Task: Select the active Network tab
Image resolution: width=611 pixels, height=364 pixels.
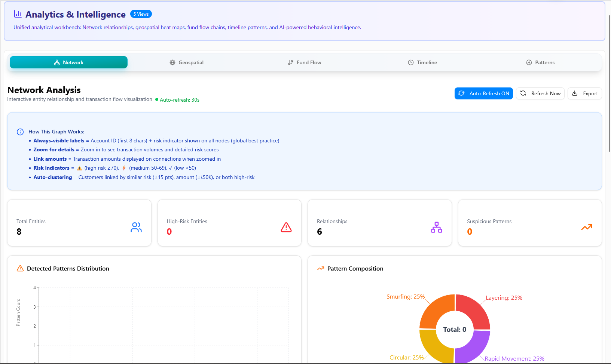Action: tap(68, 62)
